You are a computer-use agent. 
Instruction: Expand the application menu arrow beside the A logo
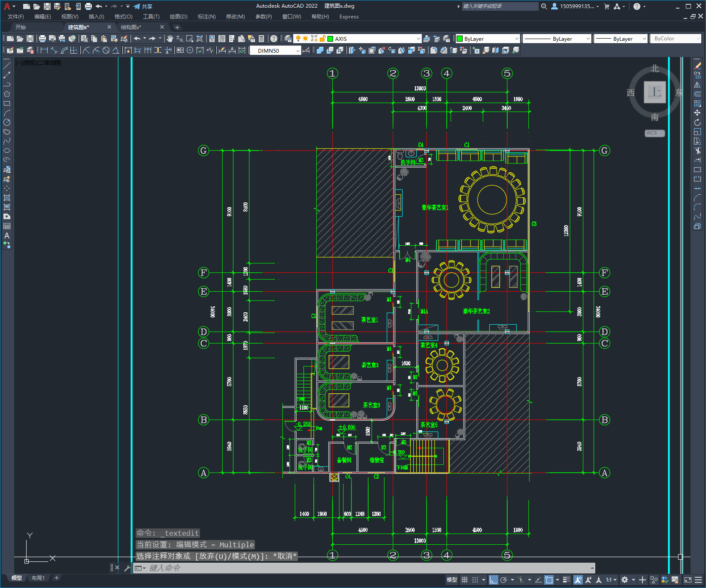[x=14, y=6]
